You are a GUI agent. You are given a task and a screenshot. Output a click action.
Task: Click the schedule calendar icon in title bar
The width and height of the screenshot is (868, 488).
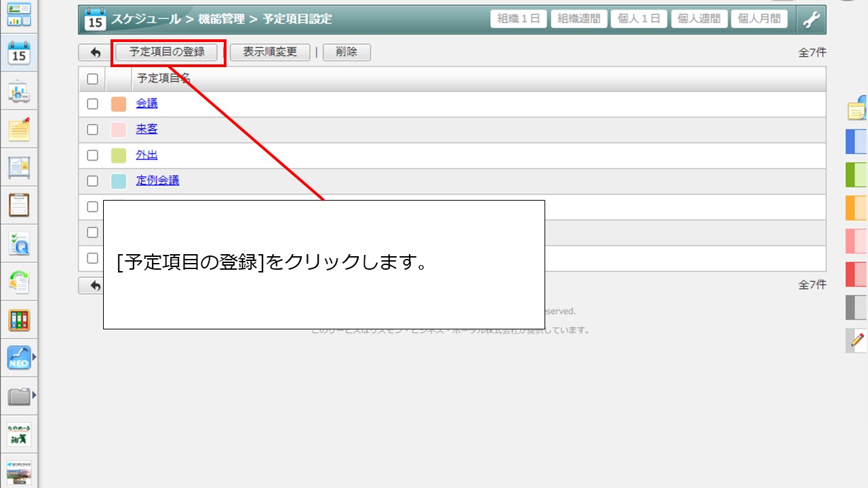[95, 20]
